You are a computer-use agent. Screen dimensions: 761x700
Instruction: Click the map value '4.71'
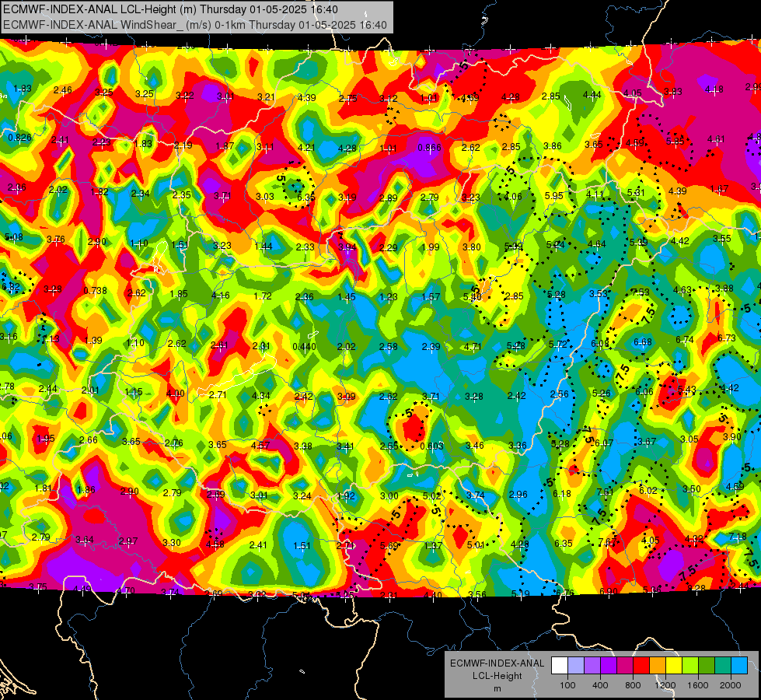[x=473, y=346]
